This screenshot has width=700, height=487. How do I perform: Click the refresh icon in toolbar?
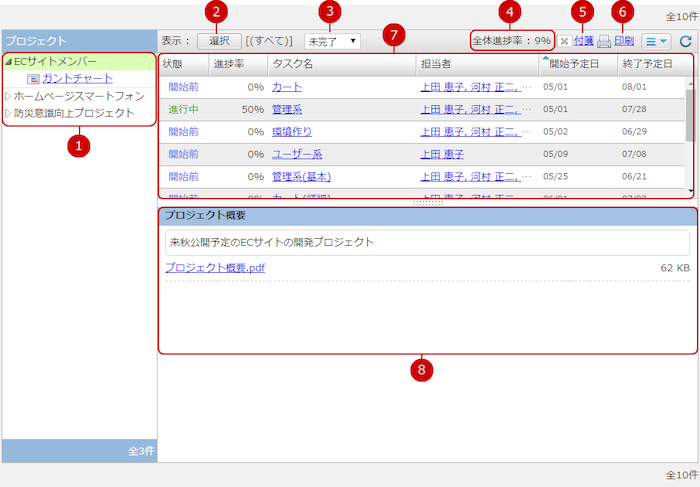[x=685, y=41]
